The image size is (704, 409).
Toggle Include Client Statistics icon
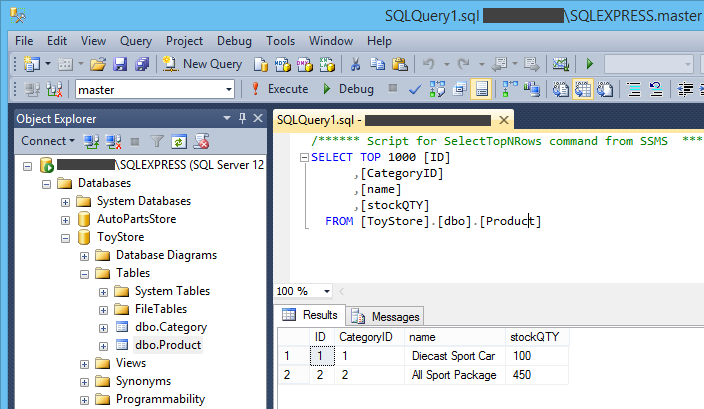tap(532, 89)
